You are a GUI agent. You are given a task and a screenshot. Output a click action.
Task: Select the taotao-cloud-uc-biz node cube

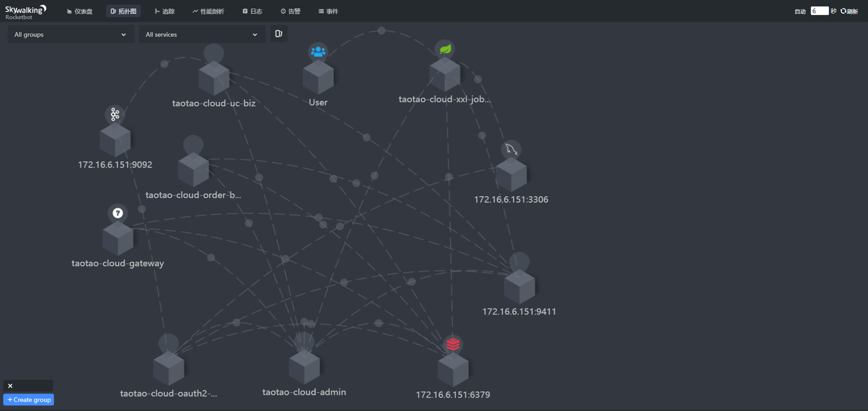[214, 78]
